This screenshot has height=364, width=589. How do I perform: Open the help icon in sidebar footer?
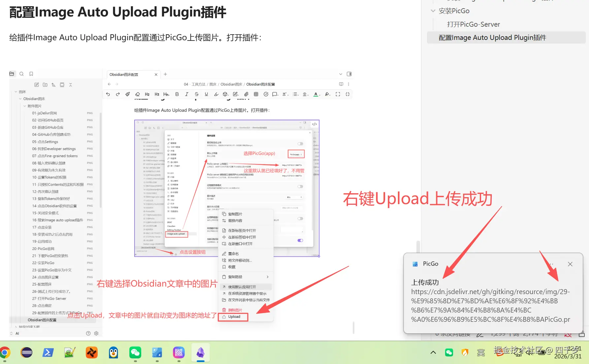(88, 333)
